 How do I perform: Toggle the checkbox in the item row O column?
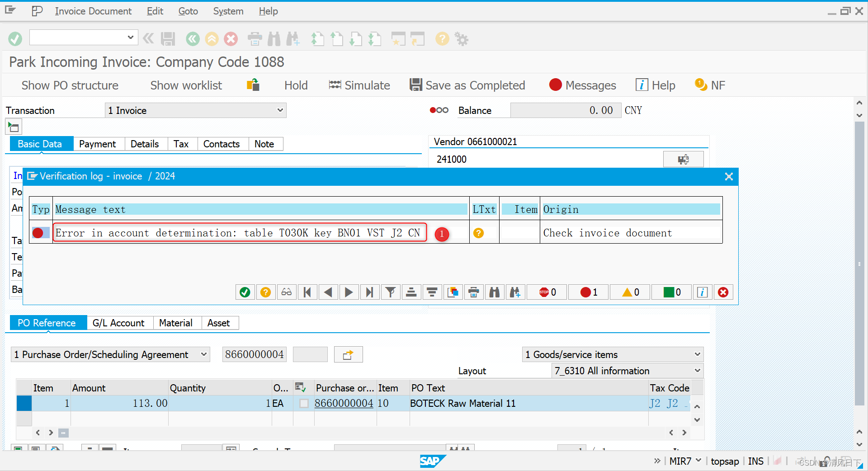303,403
